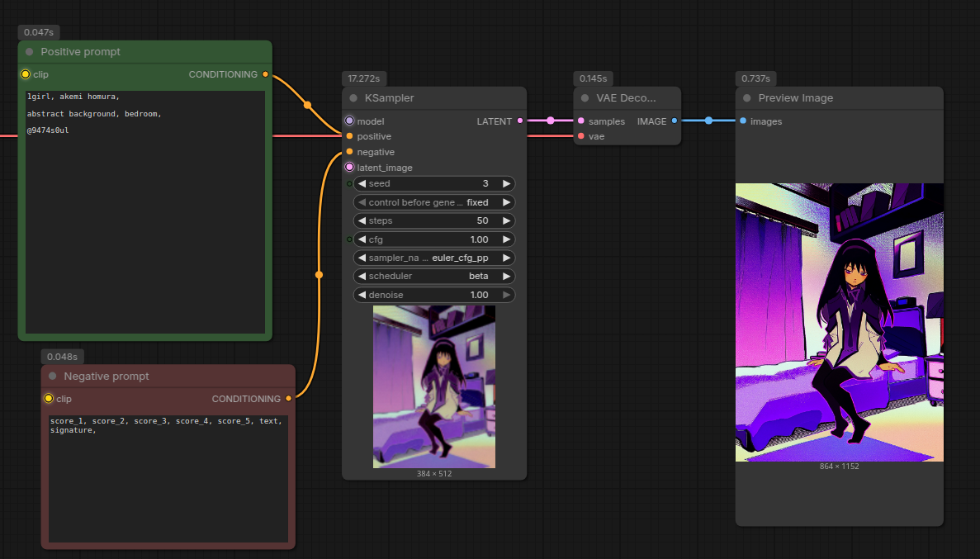Collapse the Positive prompt node via its dot
This screenshot has width=980, height=559.
[30, 52]
